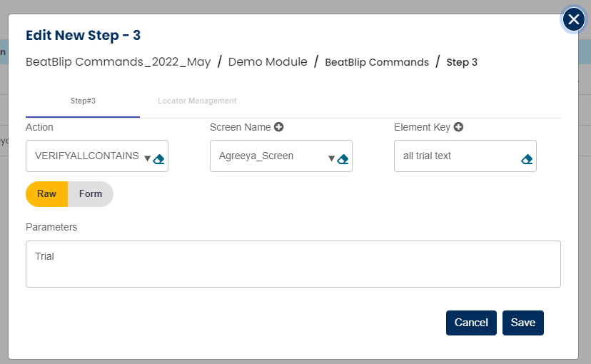Clear the Element Key field with eraser icon
Screen dimensions: 591x364
click(527, 158)
